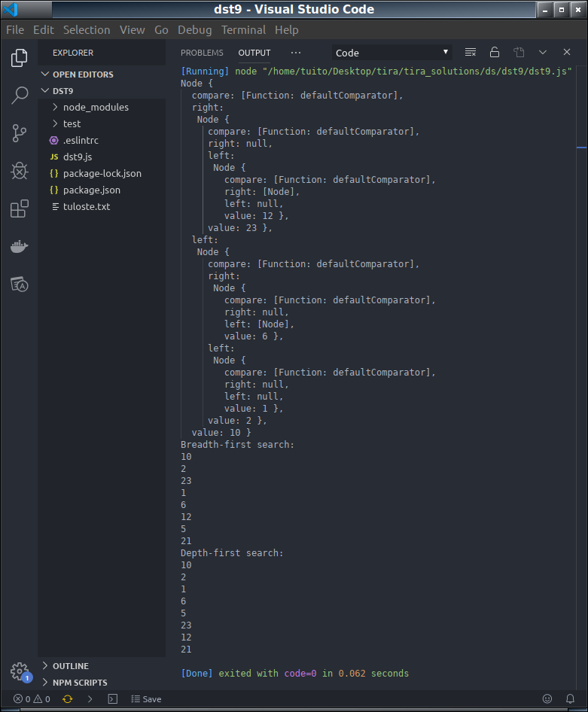Viewport: 588px width, 712px height.
Task: Open the Edit menu
Action: tap(43, 30)
